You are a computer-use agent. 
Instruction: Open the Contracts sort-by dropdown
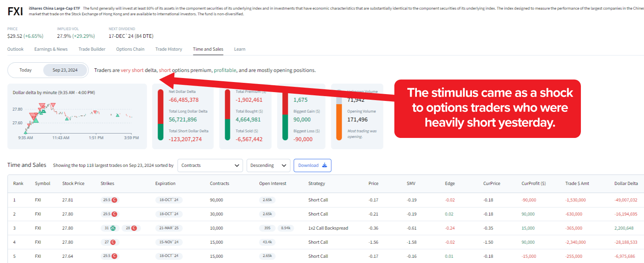(210, 165)
